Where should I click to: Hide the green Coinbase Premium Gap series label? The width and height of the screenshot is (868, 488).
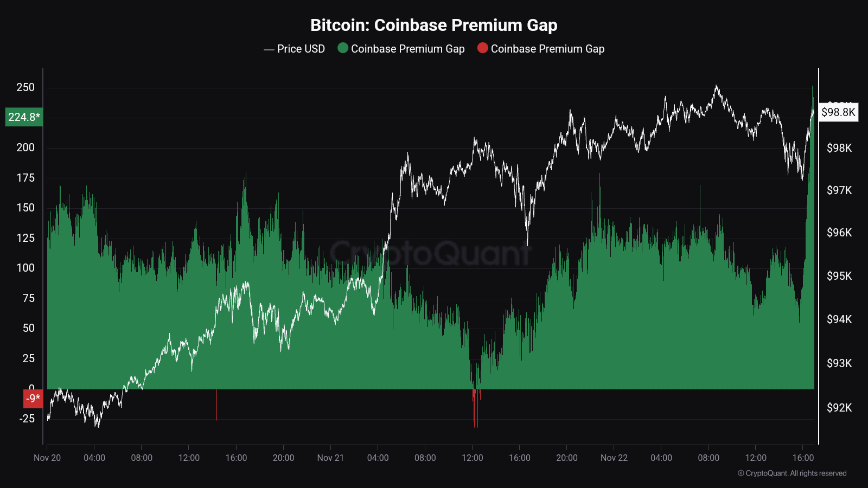pyautogui.click(x=407, y=49)
